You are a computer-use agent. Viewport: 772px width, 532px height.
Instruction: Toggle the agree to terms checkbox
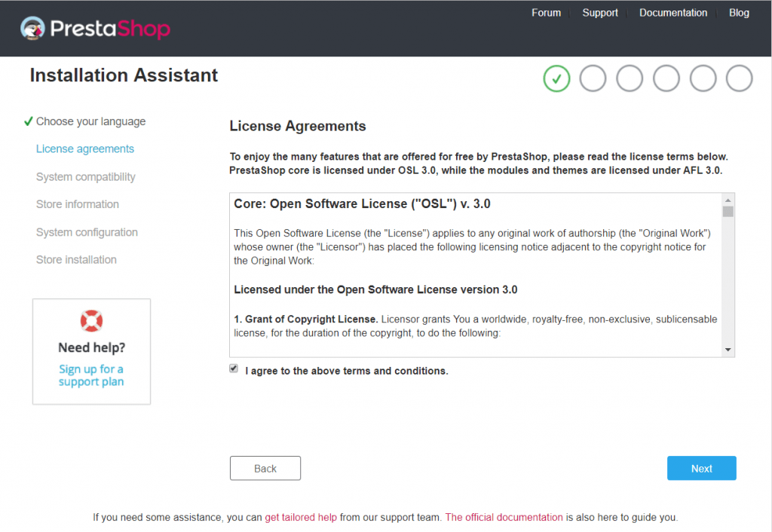(234, 368)
